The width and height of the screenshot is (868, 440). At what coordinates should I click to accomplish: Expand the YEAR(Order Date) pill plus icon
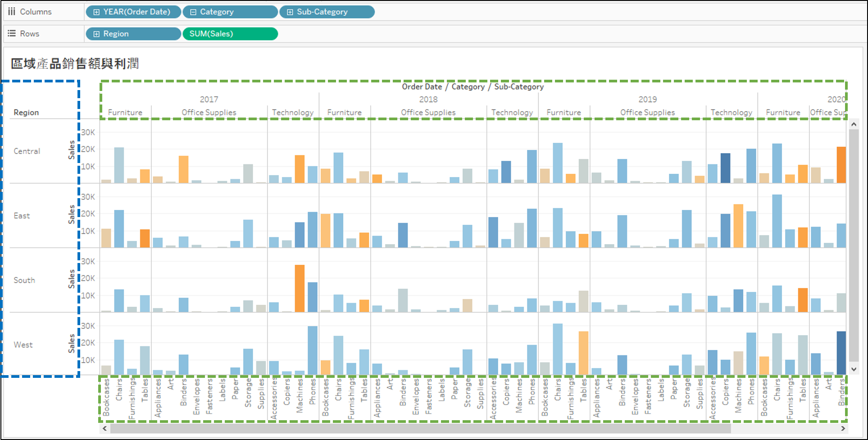click(x=96, y=12)
